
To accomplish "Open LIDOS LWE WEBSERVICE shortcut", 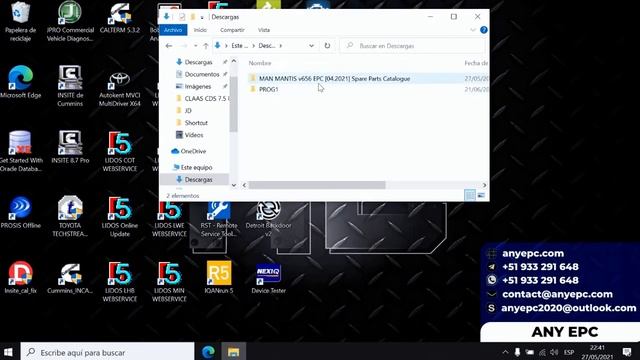I will pos(169,219).
